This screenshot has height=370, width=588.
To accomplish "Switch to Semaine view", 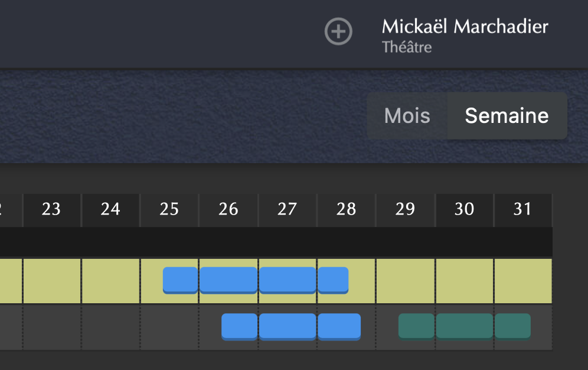I will pyautogui.click(x=507, y=116).
